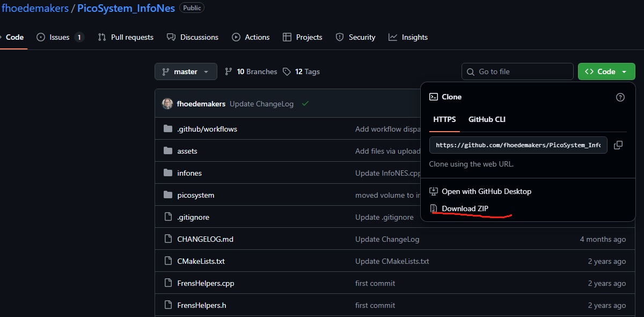Image resolution: width=644 pixels, height=317 pixels.
Task: Open the Update ChangeLog commit for CHANGELOG.md
Action: coord(387,239)
